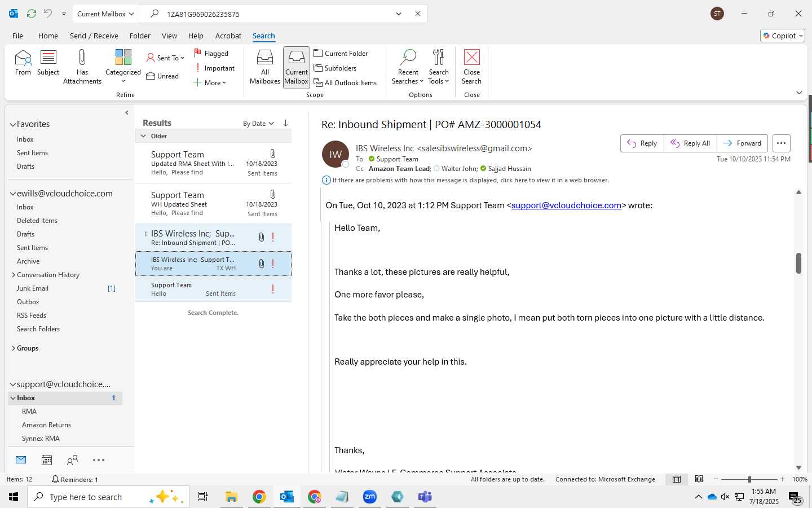The image size is (812, 508).
Task: Filter results with Has Attachments
Action: point(82,67)
